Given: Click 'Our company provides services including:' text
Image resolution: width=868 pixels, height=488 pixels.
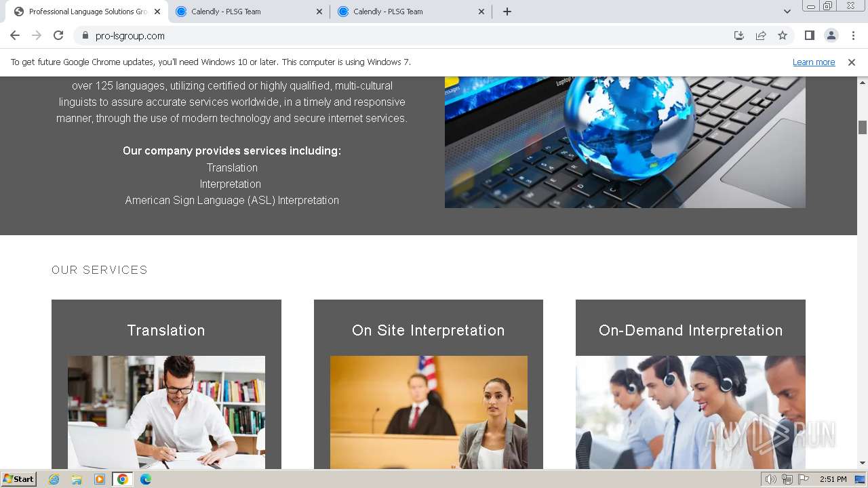Looking at the screenshot, I should coord(232,150).
